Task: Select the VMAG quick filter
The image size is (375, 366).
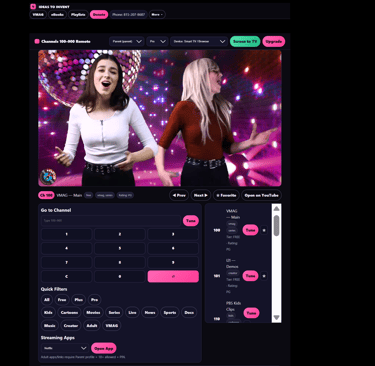Action: tap(112, 326)
